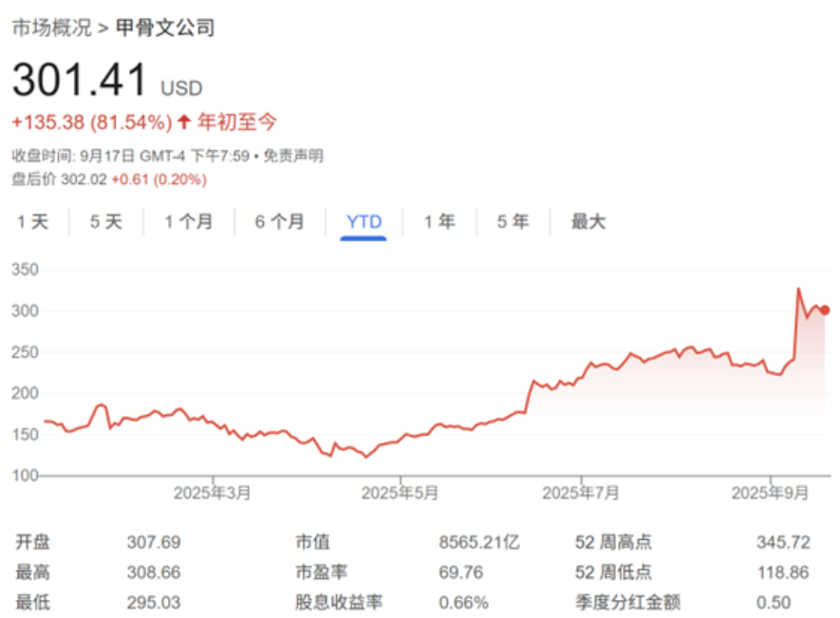Click the 收盘时间 closing time text
Viewport: 840px width, 618px height.
point(131,156)
